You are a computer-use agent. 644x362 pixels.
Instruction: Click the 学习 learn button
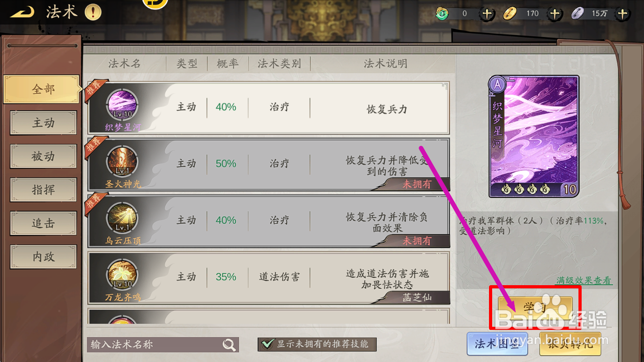pos(535,308)
